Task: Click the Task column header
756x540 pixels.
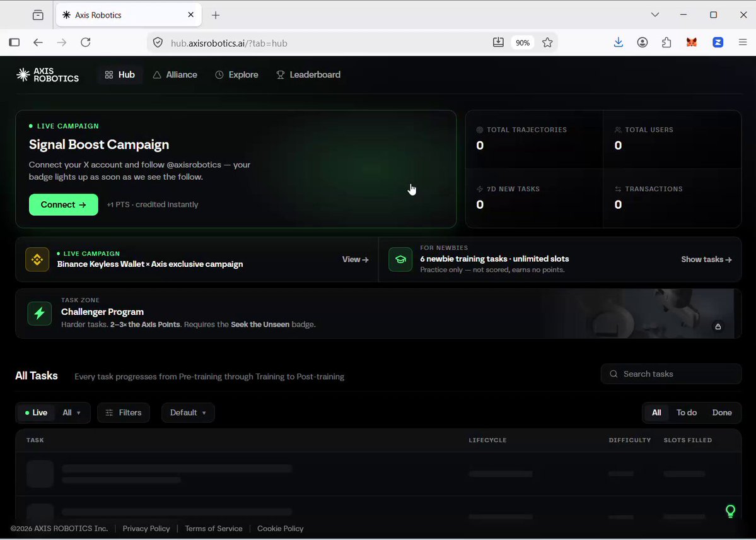Action: [x=35, y=440]
